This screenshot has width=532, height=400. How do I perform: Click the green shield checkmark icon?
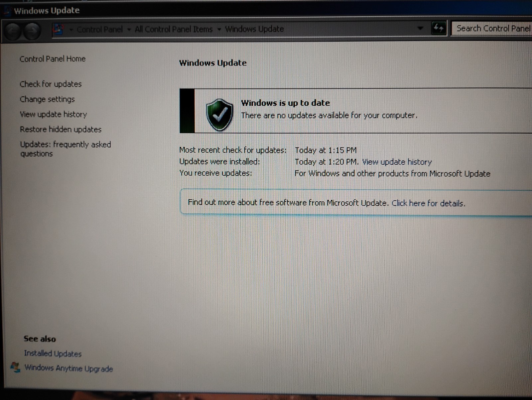(219, 114)
